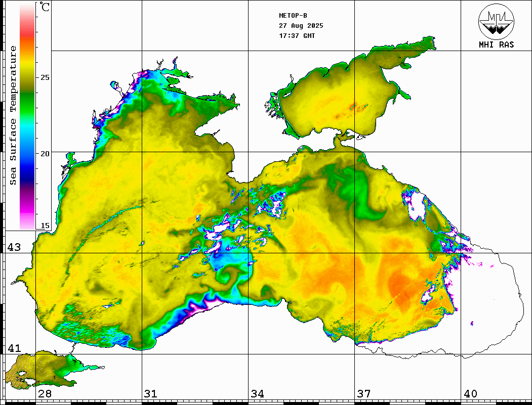The image size is (532, 405).
Task: Click the MHI RAS logo emblem
Action: pos(497,21)
